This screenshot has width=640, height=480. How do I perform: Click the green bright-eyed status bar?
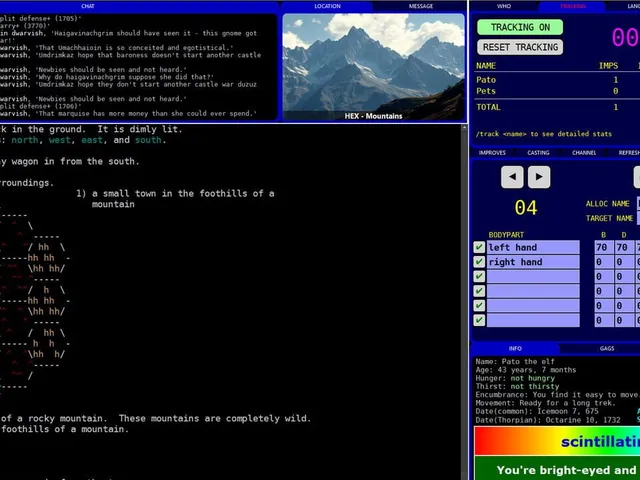tap(557, 469)
